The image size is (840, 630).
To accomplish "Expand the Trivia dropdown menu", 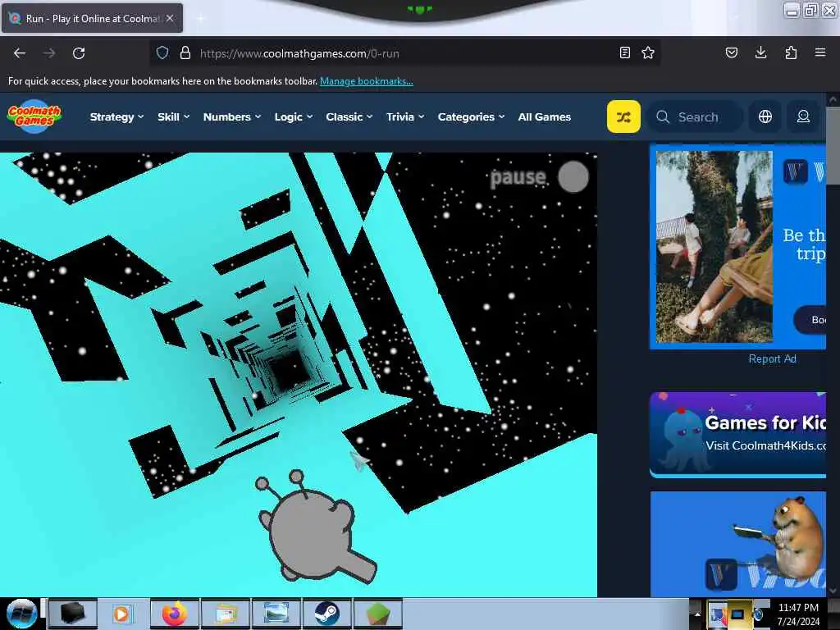I will tap(405, 116).
